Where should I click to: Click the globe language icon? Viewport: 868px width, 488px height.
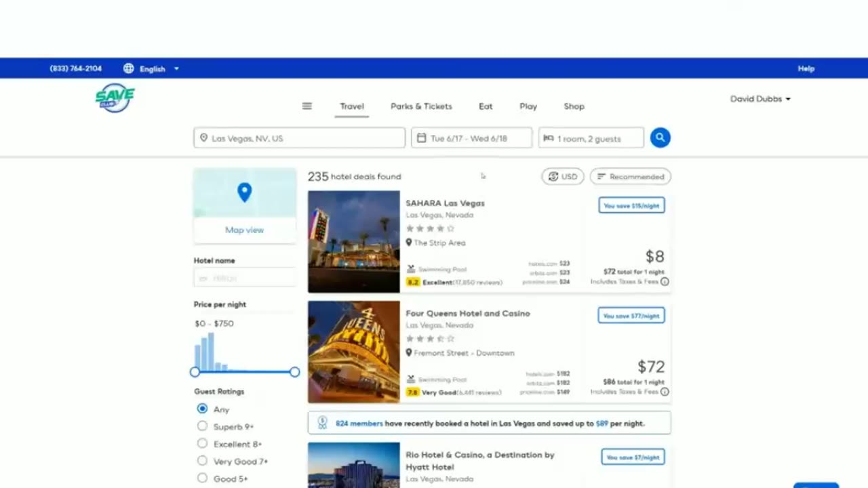pyautogui.click(x=129, y=68)
